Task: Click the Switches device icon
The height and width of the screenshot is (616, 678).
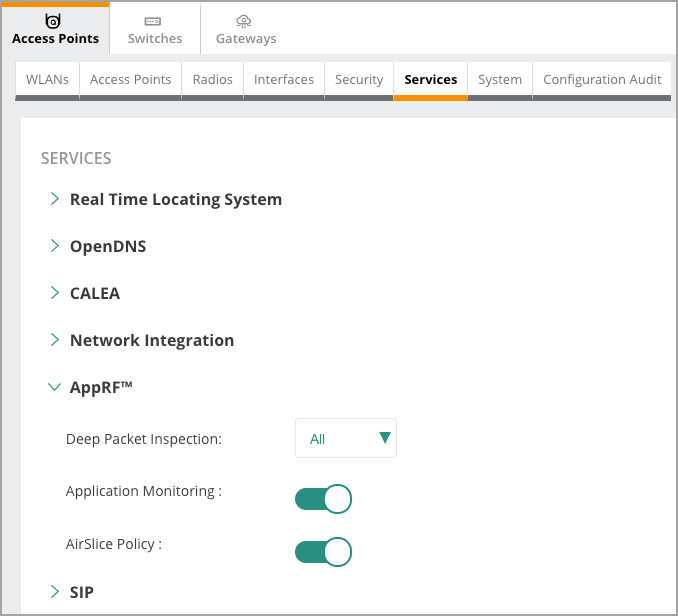Action: click(154, 21)
